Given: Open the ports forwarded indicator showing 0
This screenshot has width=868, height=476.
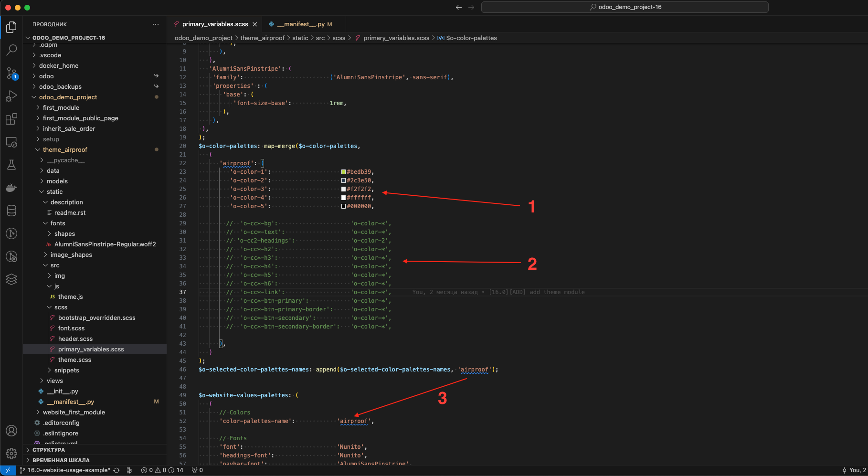Looking at the screenshot, I should 197,470.
